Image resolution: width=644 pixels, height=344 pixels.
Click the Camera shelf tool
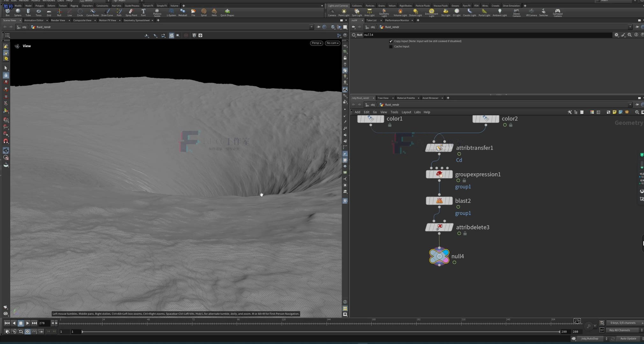pyautogui.click(x=332, y=12)
